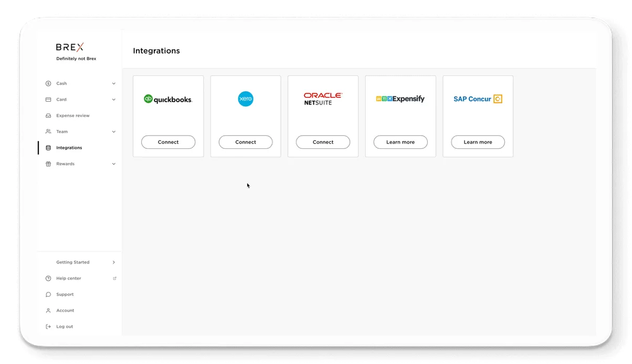Open Support in the sidebar
The width and height of the screenshot is (632, 364).
click(x=65, y=295)
